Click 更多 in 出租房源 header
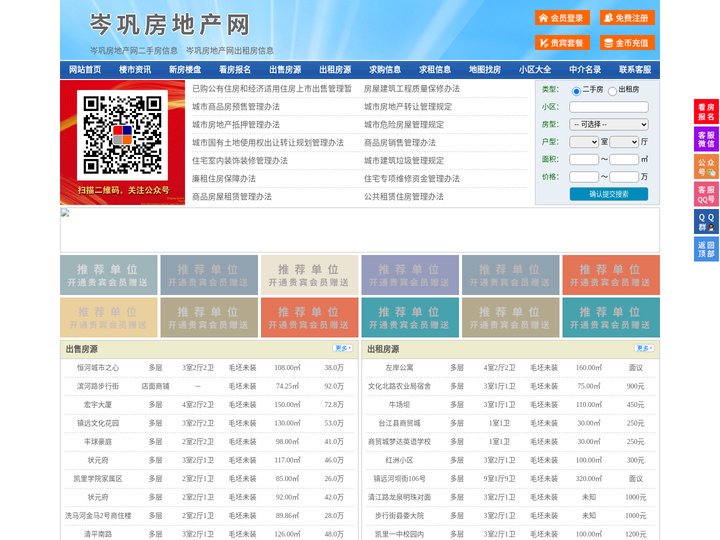The height and width of the screenshot is (540, 720). (x=644, y=349)
